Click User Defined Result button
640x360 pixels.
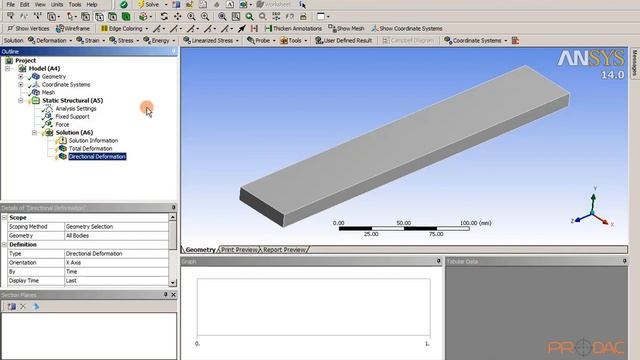tap(344, 40)
